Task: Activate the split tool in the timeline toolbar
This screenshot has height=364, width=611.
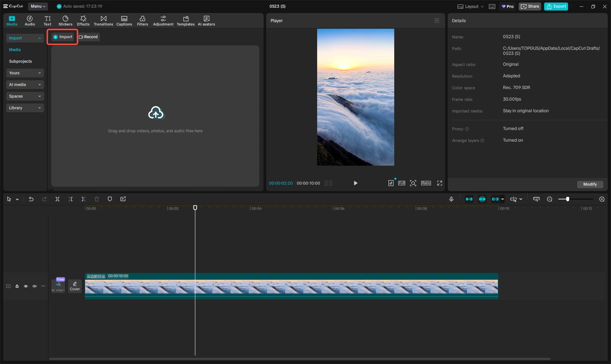Action: click(57, 199)
